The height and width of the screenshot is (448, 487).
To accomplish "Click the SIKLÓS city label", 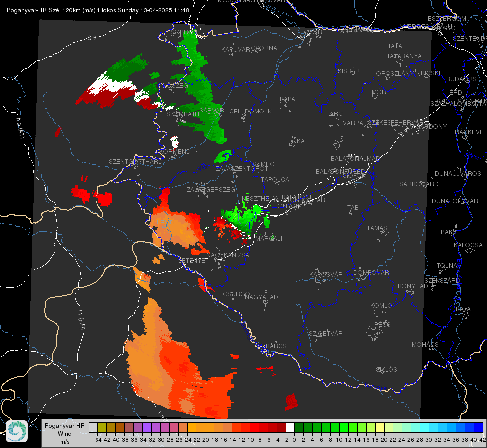I will tap(387, 369).
